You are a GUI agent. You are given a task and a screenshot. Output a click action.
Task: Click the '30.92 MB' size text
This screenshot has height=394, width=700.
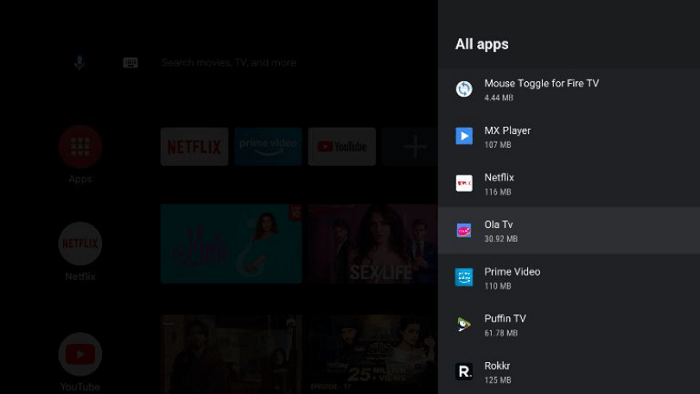[x=501, y=239]
